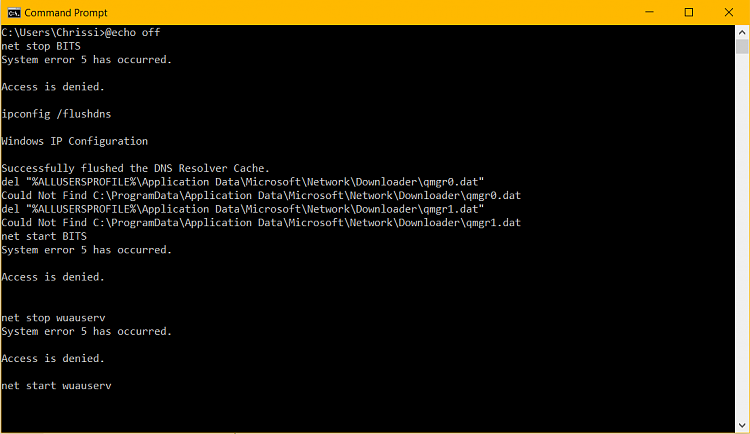Viewport: 750px width, 434px height.
Task: Click the scrollbar down arrow
Action: [742, 427]
